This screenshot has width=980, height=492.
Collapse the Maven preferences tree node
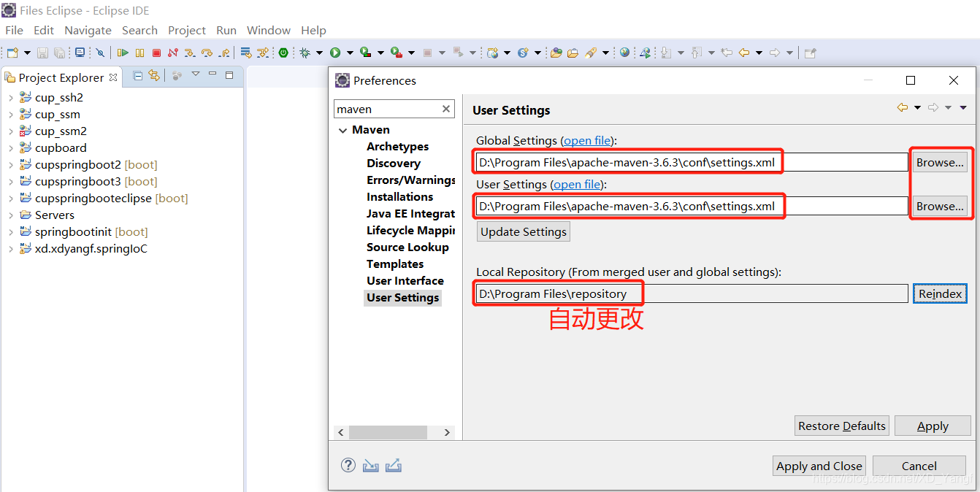tap(342, 130)
